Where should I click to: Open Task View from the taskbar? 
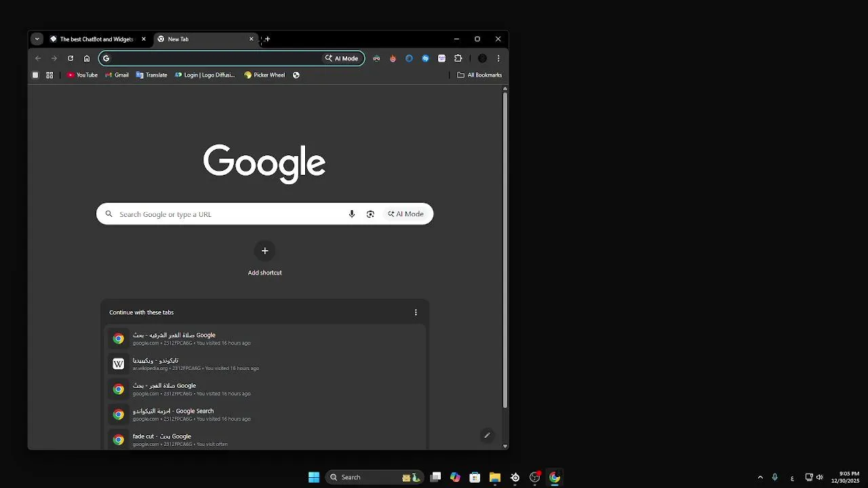[435, 477]
